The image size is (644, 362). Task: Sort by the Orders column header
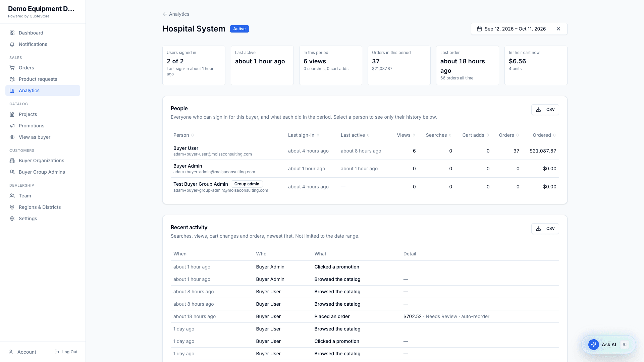(509, 135)
